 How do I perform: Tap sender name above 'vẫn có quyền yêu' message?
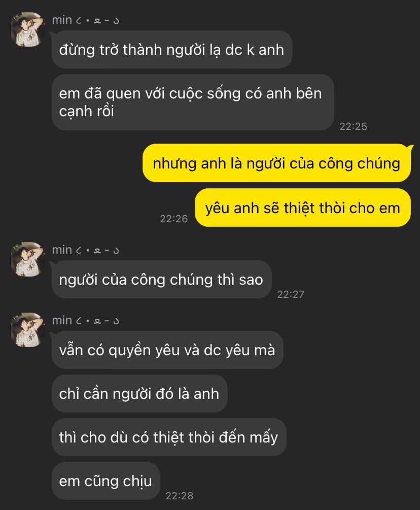[x=86, y=320]
